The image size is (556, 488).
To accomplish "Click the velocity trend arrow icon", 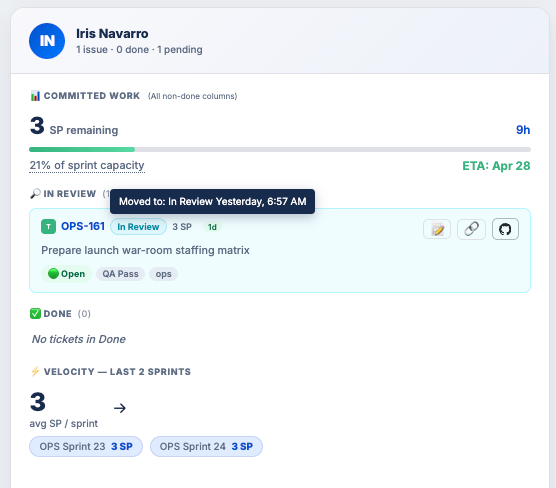I will (120, 408).
